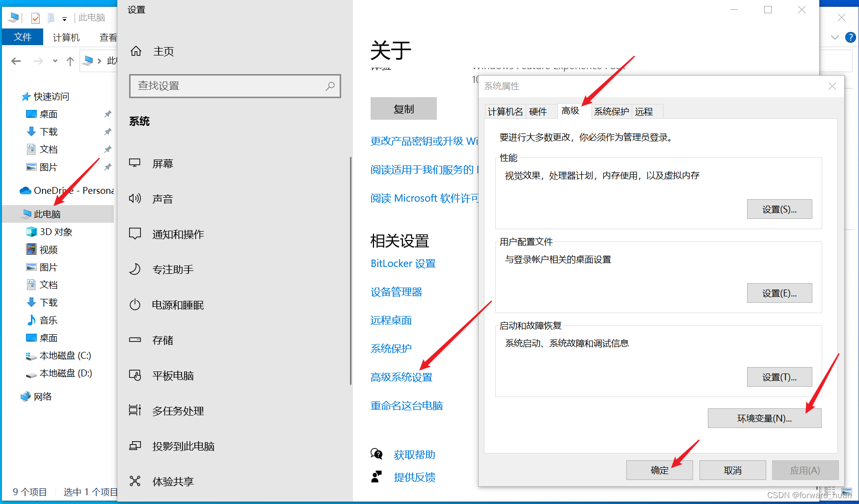Click the share icon for 体验共享

coord(135,481)
